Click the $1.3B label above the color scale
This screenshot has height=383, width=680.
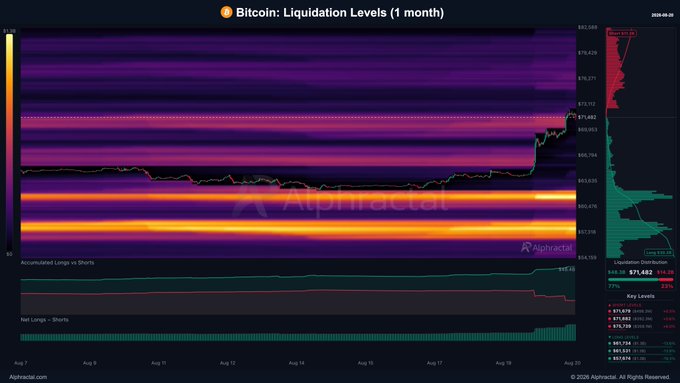pos(9,31)
